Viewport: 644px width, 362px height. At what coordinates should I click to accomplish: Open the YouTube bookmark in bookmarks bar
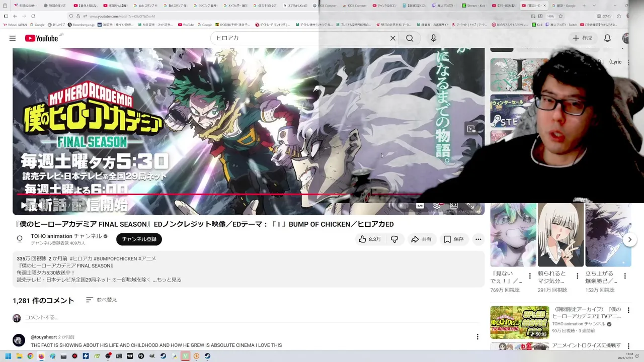(186, 25)
